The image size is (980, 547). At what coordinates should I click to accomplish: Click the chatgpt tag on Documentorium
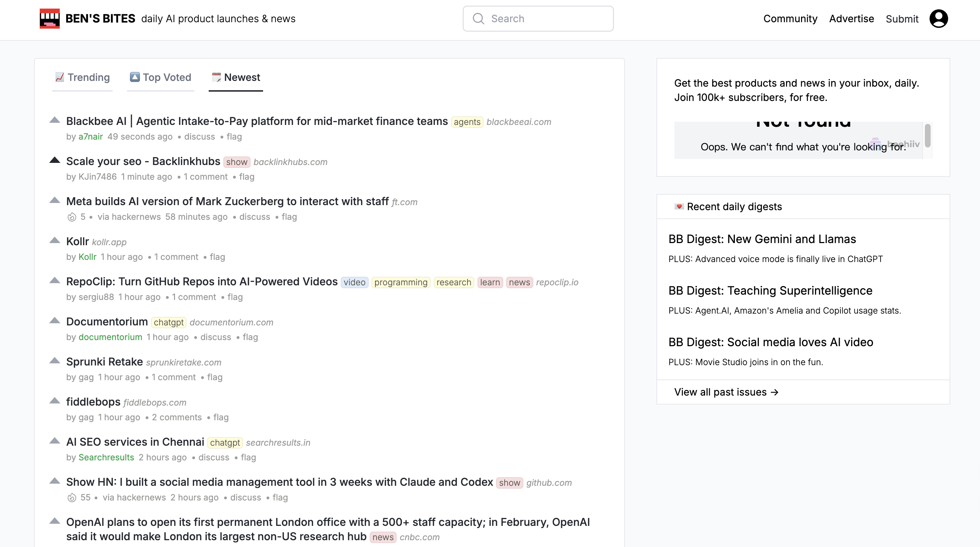tap(169, 323)
